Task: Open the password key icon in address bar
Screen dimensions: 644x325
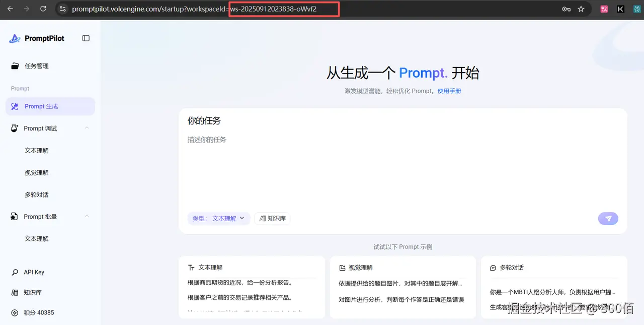Action: [x=566, y=9]
